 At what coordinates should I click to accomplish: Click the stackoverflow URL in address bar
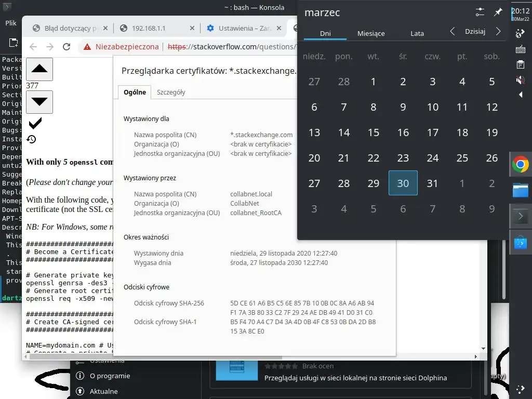(x=232, y=46)
